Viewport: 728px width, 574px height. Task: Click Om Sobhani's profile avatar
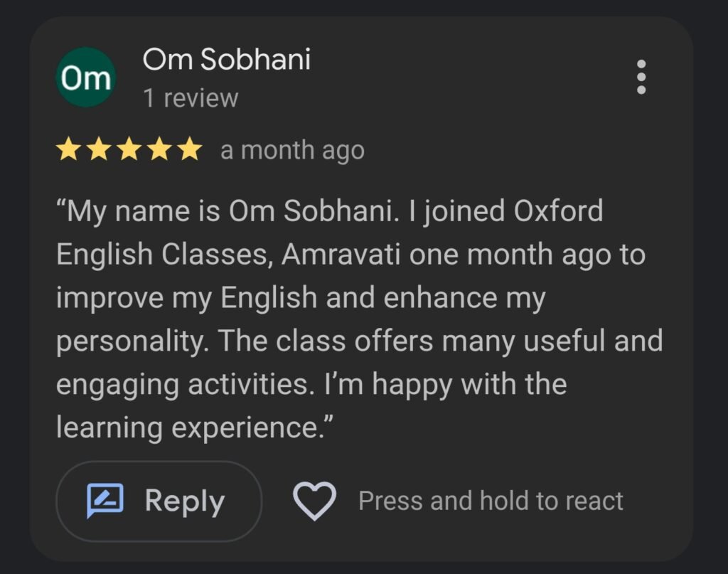pos(85,77)
